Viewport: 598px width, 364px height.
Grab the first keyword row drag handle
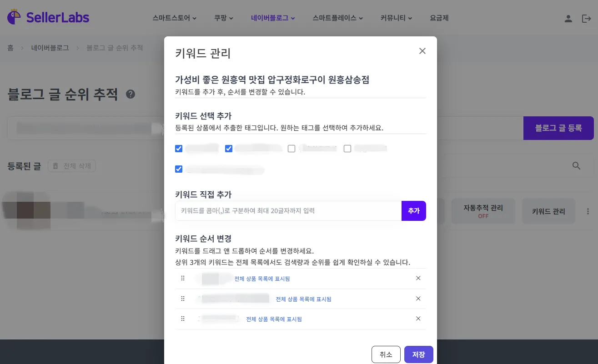click(x=183, y=279)
